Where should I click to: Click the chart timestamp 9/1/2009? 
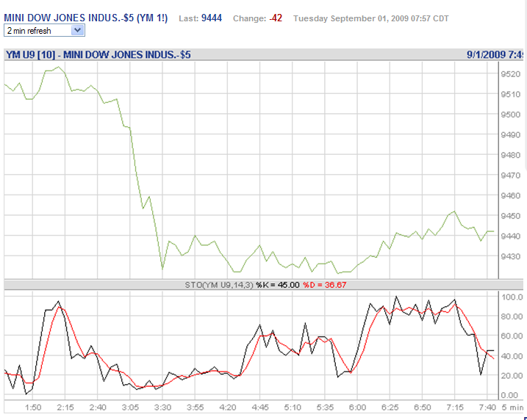point(486,55)
